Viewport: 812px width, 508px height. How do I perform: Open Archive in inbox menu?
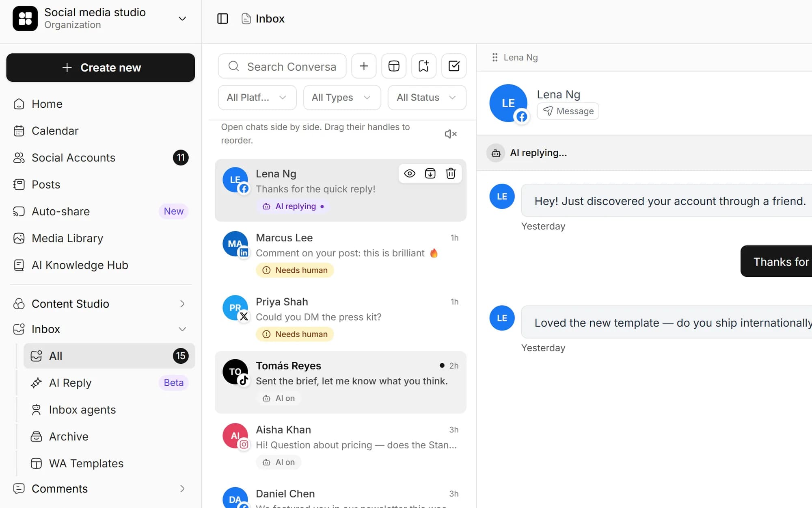[109, 436]
